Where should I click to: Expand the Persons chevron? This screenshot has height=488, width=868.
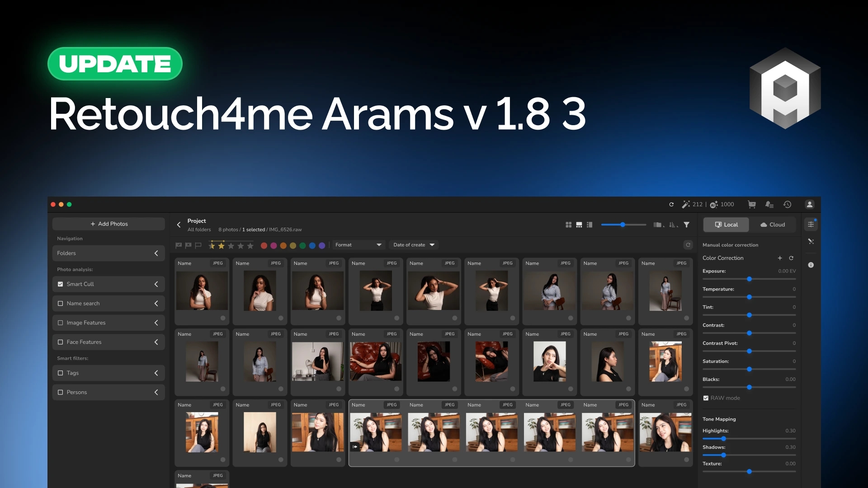pos(156,392)
